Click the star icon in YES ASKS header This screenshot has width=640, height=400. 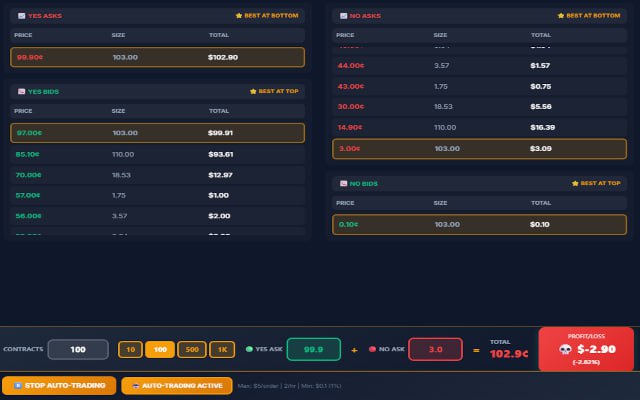click(x=239, y=16)
